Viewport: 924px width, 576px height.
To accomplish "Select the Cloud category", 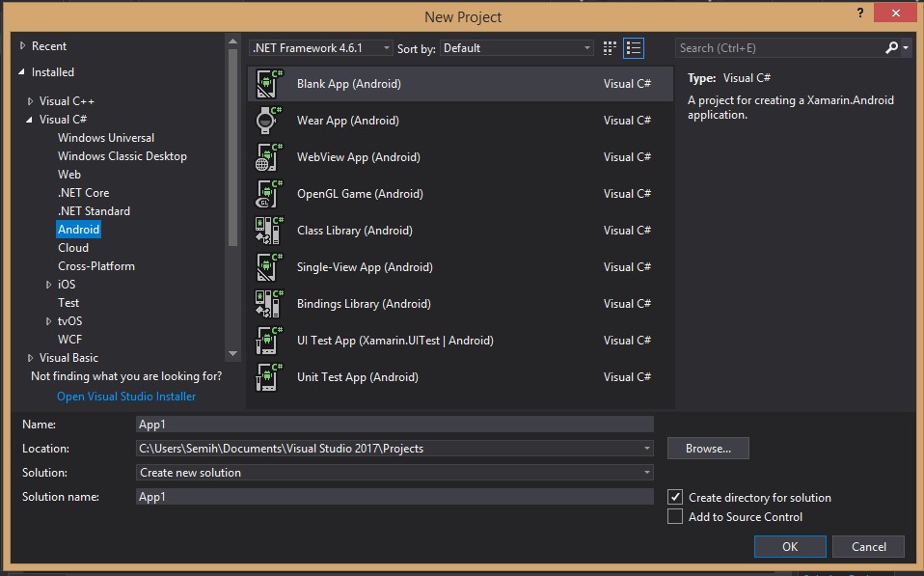I will [x=73, y=248].
